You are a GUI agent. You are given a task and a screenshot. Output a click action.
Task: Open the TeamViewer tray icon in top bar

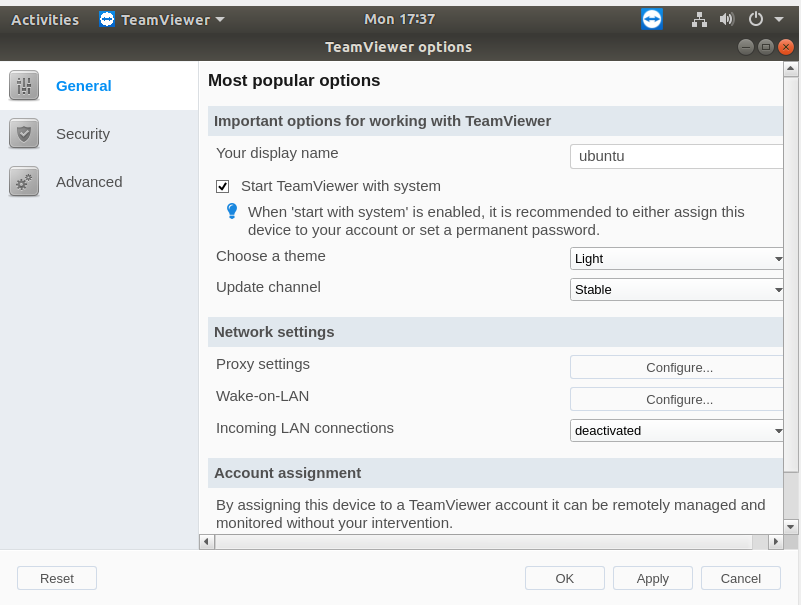652,19
